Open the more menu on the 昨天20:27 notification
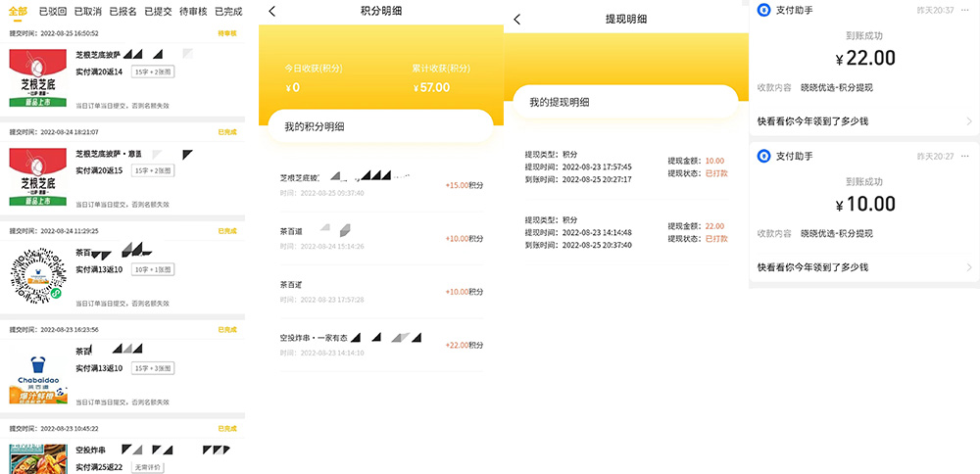The height and width of the screenshot is (474, 980). click(x=967, y=156)
